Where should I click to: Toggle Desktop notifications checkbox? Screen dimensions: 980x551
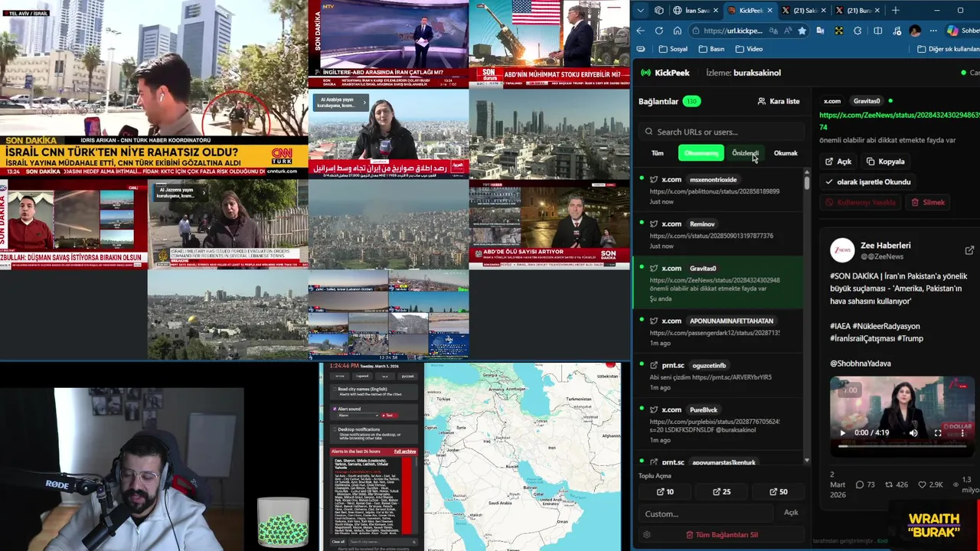pos(334,429)
